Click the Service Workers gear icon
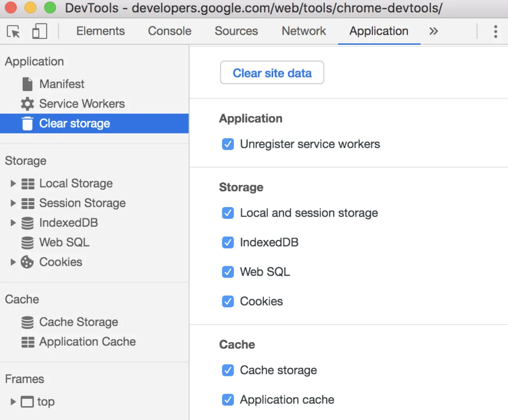Viewport: 508px width, 420px height. click(27, 104)
